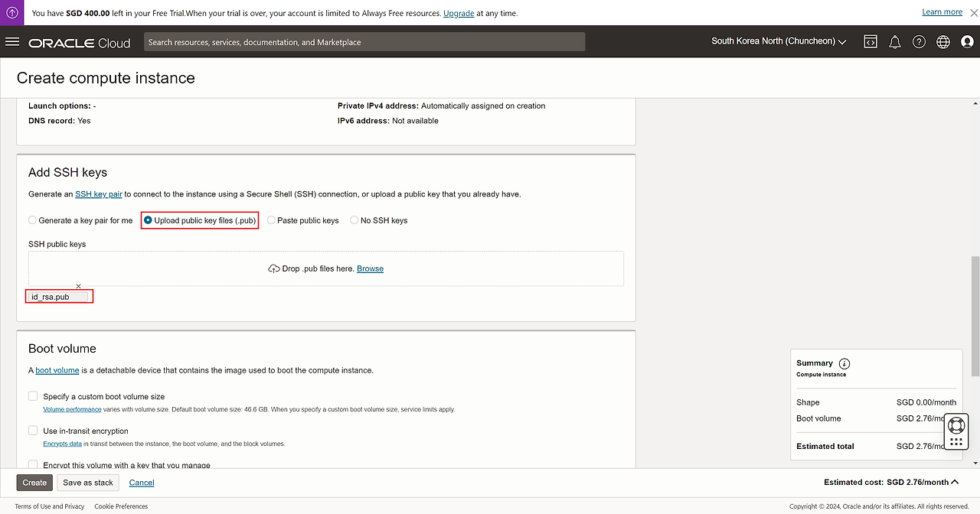Select Generate a key pair for me
This screenshot has width=980, height=514.
tap(32, 220)
